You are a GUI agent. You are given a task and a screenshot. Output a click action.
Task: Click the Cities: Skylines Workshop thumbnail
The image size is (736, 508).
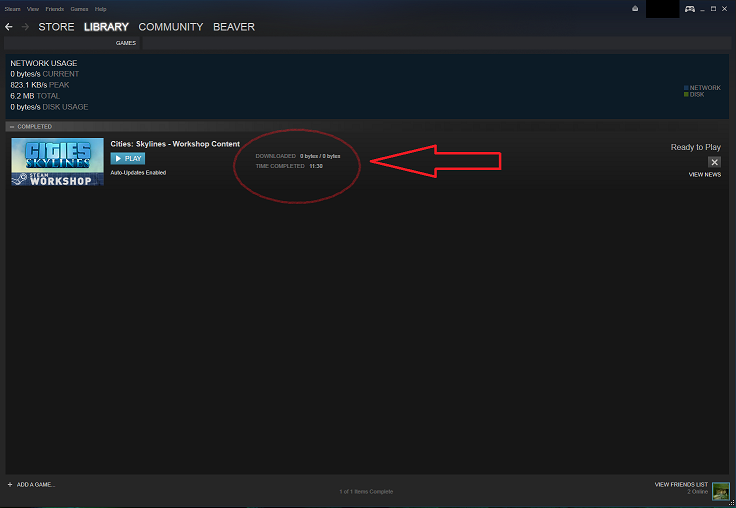click(57, 162)
